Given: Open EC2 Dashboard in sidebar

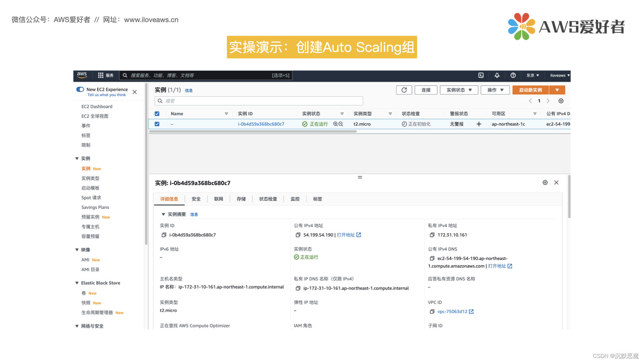Looking at the screenshot, I should pyautogui.click(x=97, y=107).
